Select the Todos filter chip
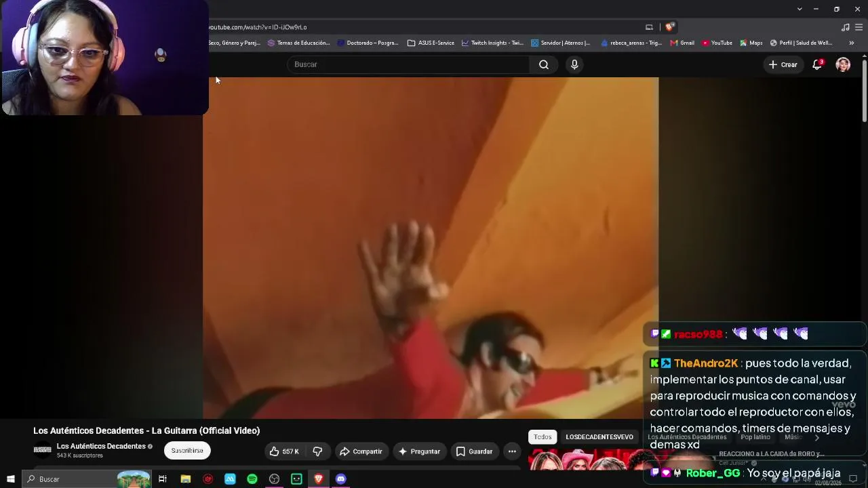Viewport: 868px width, 488px height. coord(542,437)
